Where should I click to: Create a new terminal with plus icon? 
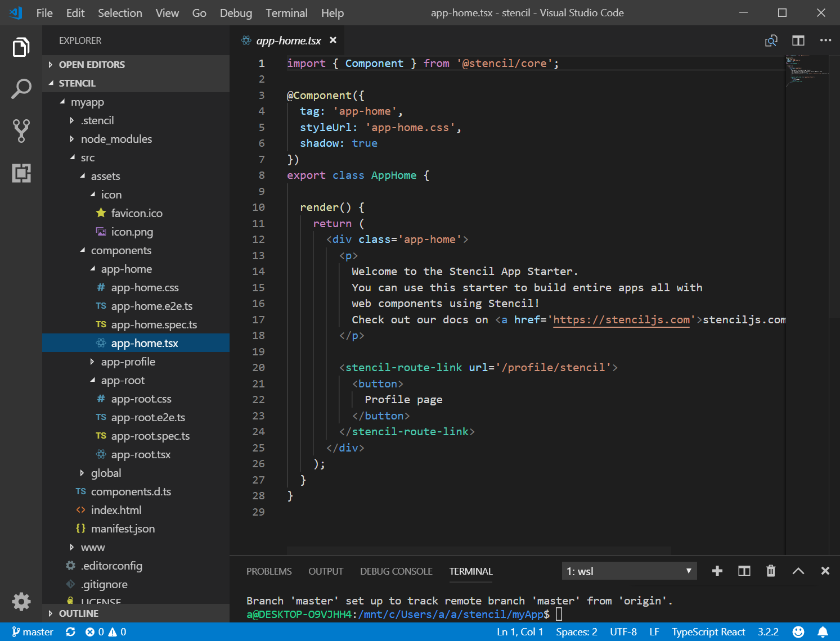click(717, 571)
